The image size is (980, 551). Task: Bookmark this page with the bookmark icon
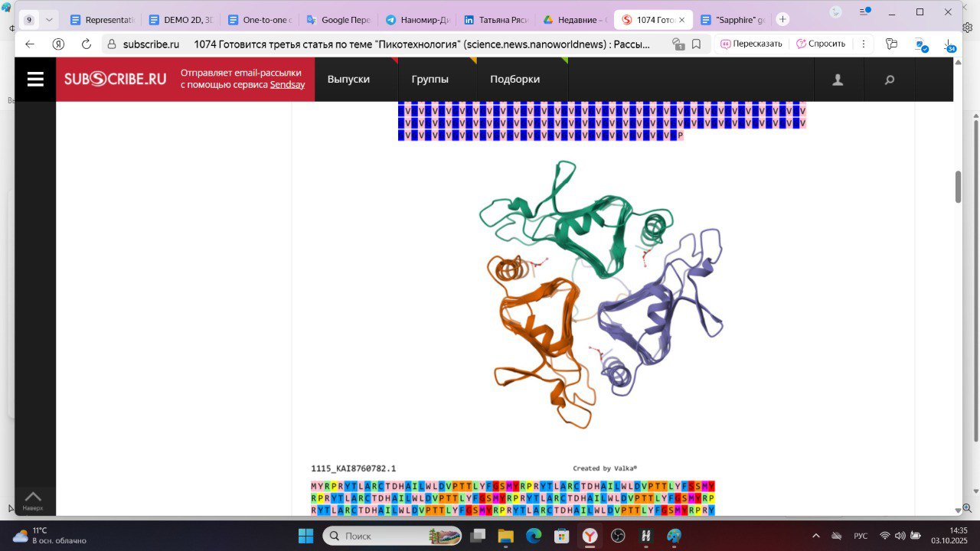pyautogui.click(x=696, y=44)
